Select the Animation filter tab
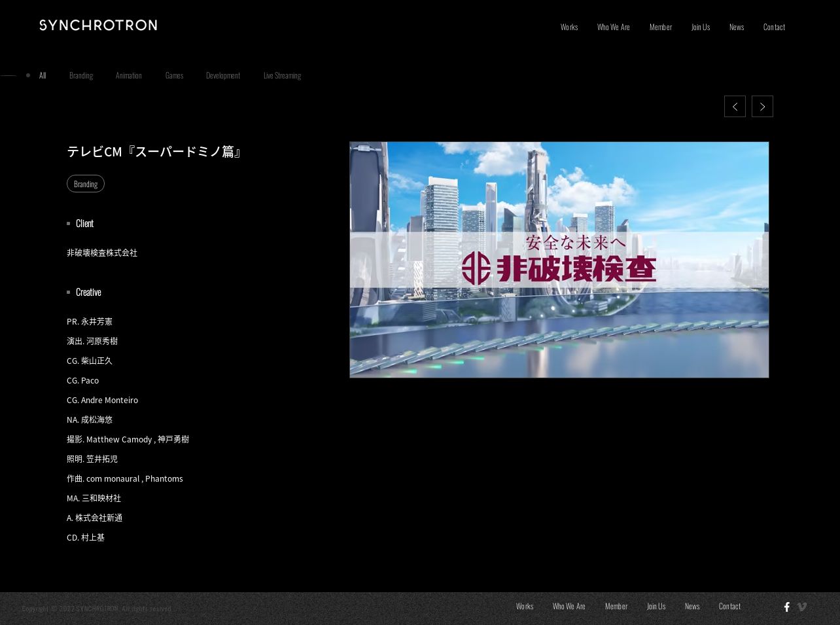The height and width of the screenshot is (625, 840). (129, 75)
